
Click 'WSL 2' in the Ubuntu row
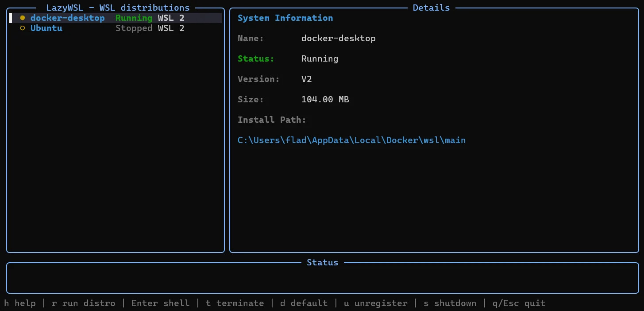(x=171, y=28)
